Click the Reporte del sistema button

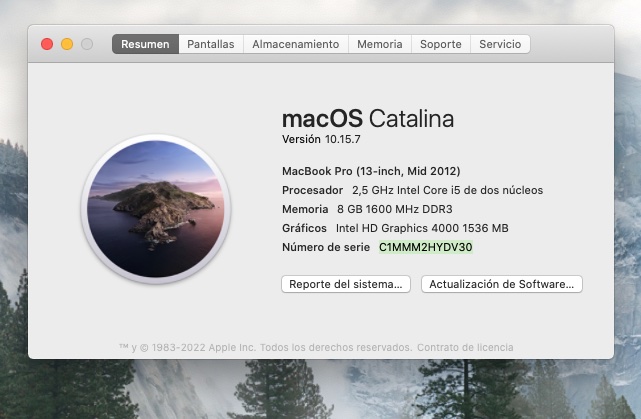tap(346, 284)
